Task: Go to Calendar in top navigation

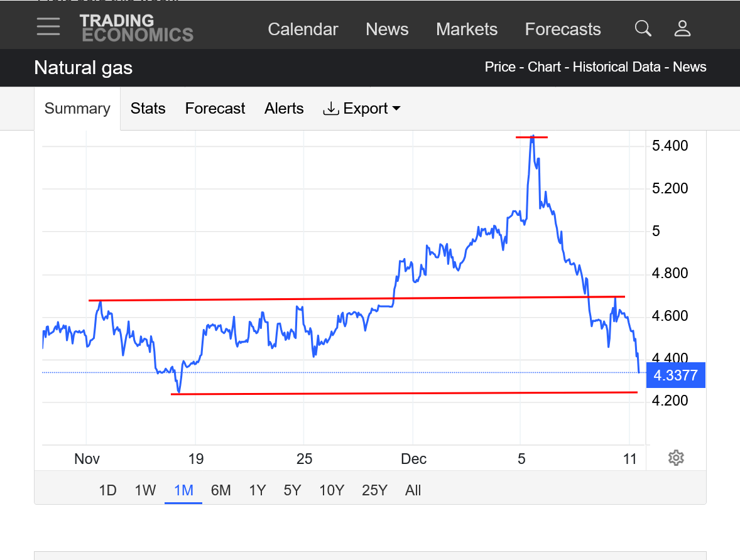Action: 303,30
